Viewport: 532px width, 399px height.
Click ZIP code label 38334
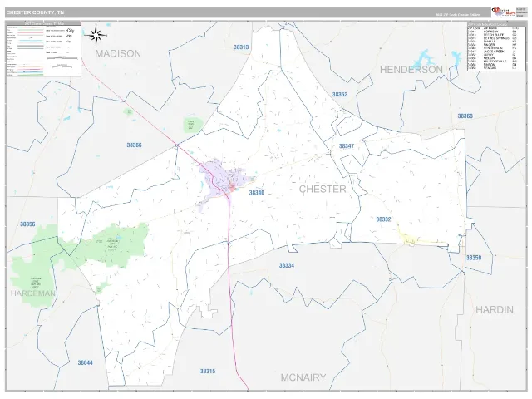(x=286, y=265)
